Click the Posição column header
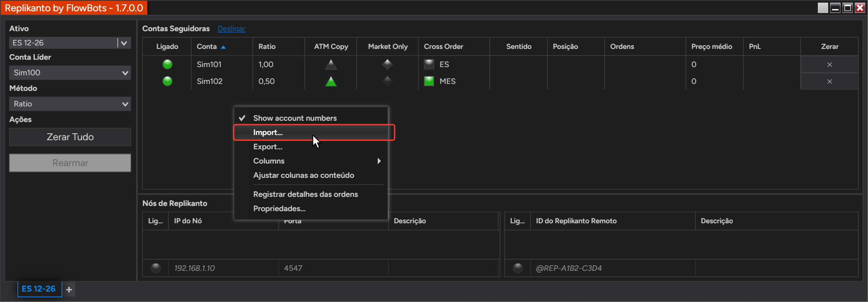The image size is (868, 302). coord(576,46)
